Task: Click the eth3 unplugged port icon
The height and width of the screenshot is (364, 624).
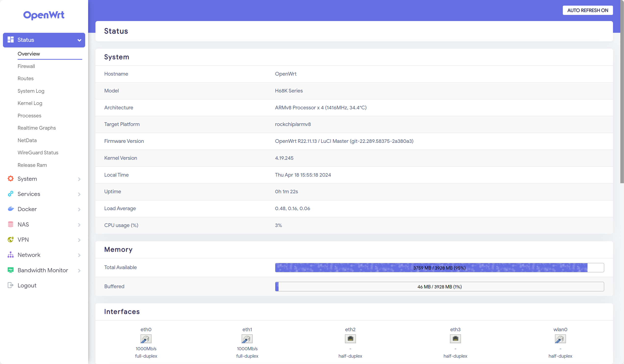Action: pyautogui.click(x=455, y=339)
